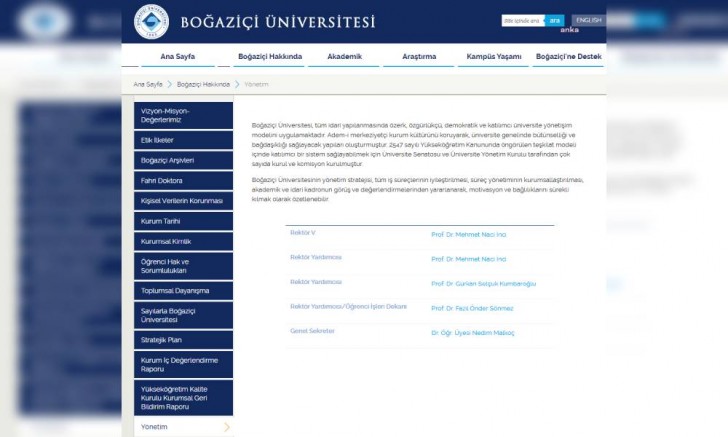Click the Yönetim breadcrumb text
The height and width of the screenshot is (437, 728).
tap(256, 85)
